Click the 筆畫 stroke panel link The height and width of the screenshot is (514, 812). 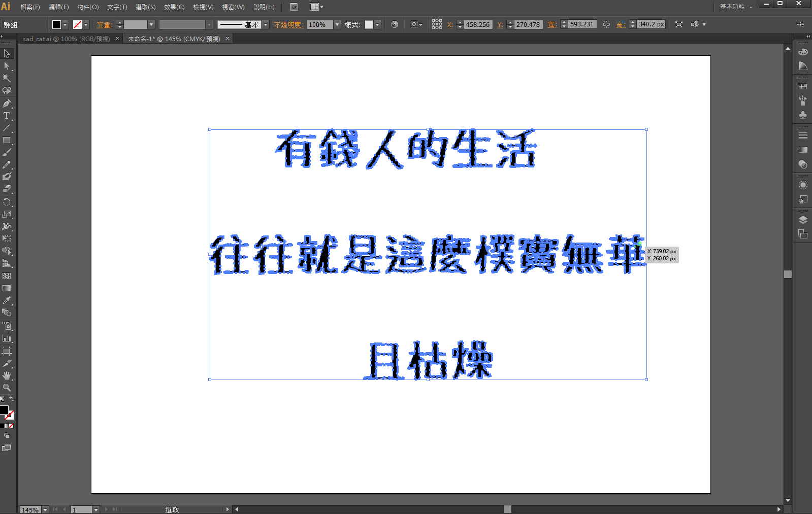pyautogui.click(x=104, y=25)
